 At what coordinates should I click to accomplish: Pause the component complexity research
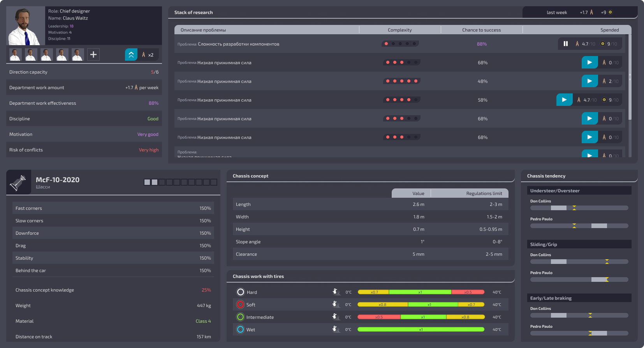click(x=566, y=44)
